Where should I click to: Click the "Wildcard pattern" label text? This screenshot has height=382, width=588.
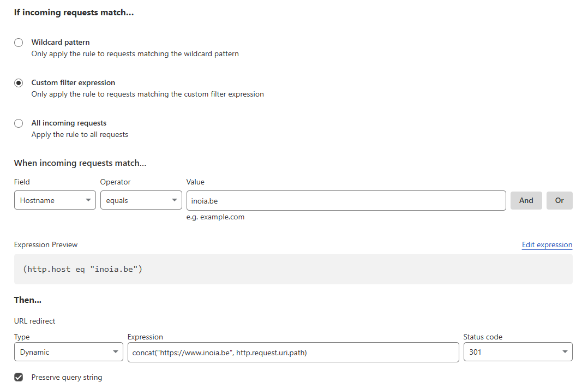click(61, 42)
